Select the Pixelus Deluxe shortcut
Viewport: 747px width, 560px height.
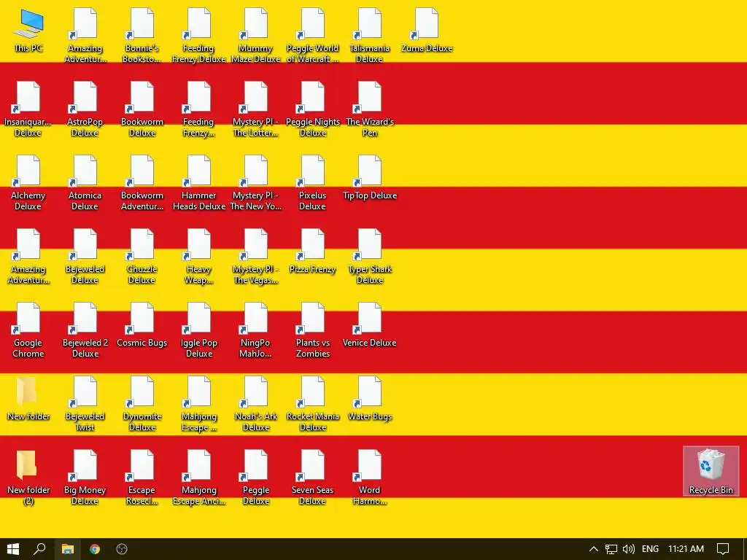pyautogui.click(x=312, y=183)
